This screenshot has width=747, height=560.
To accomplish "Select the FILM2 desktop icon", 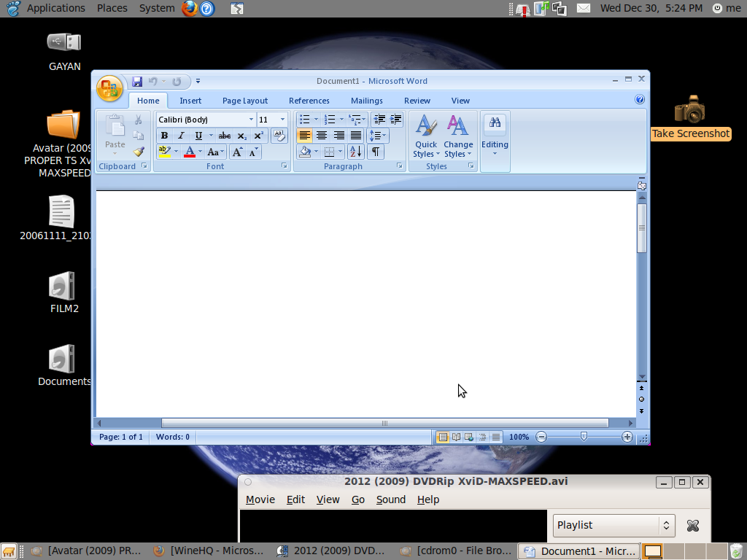I will pos(63,286).
